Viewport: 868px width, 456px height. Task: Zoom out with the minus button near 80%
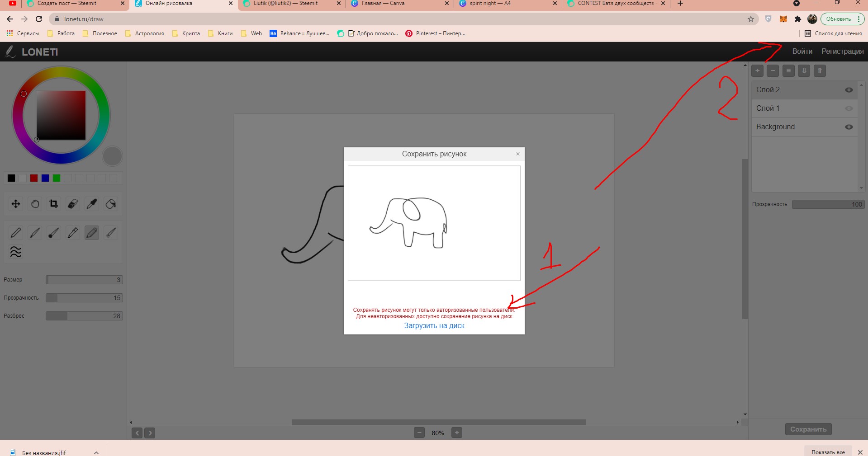[x=419, y=433]
